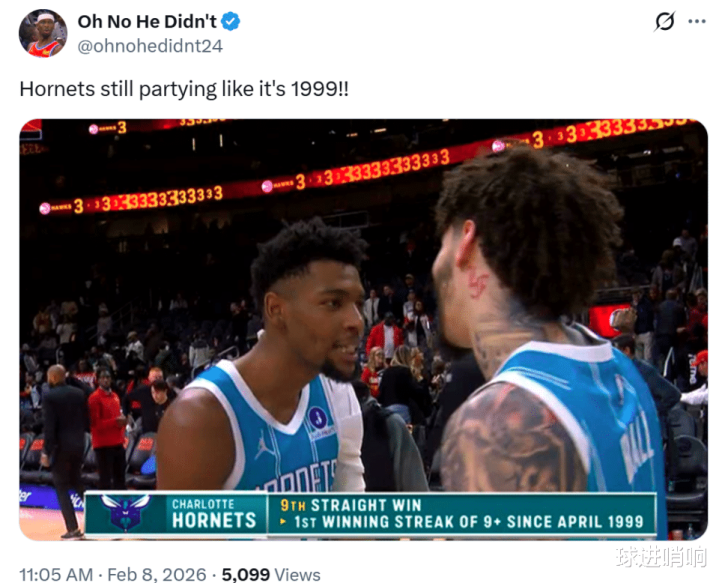Open the Oh No He Didn't profile avatar
The width and height of the screenshot is (719, 583).
point(43,33)
